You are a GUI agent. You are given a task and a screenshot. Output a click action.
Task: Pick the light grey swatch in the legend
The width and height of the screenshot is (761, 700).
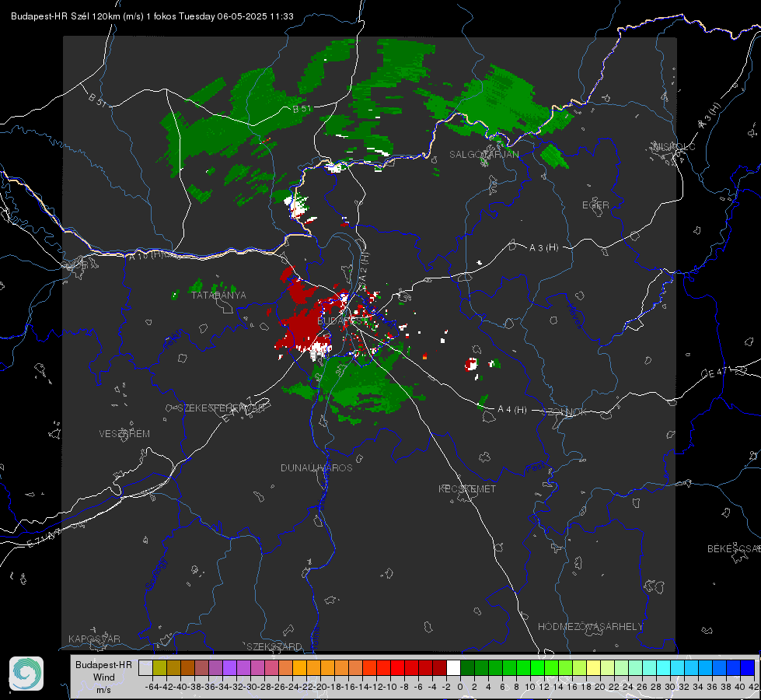(145, 668)
